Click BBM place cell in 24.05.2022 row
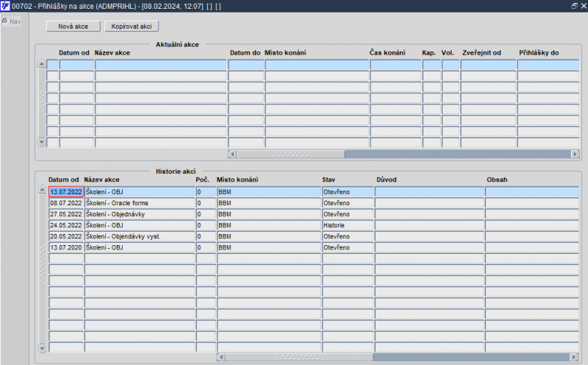Viewport: 588px width, 365px height. (269, 225)
